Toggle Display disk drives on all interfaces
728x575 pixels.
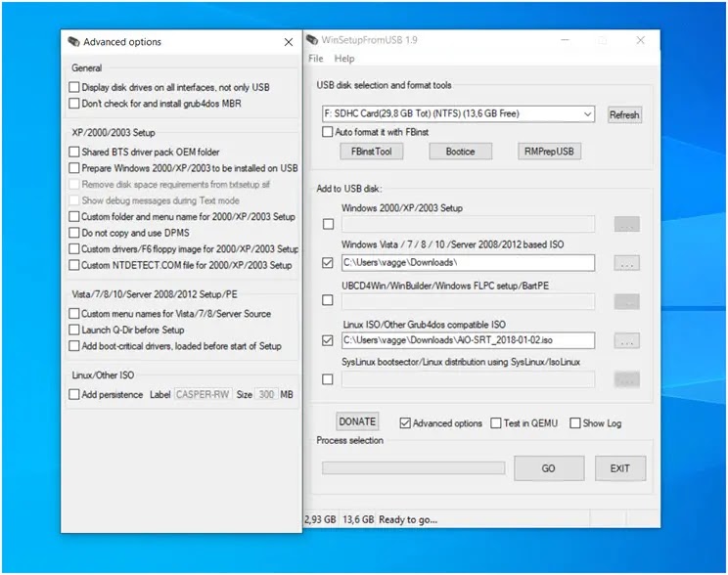pyautogui.click(x=73, y=87)
